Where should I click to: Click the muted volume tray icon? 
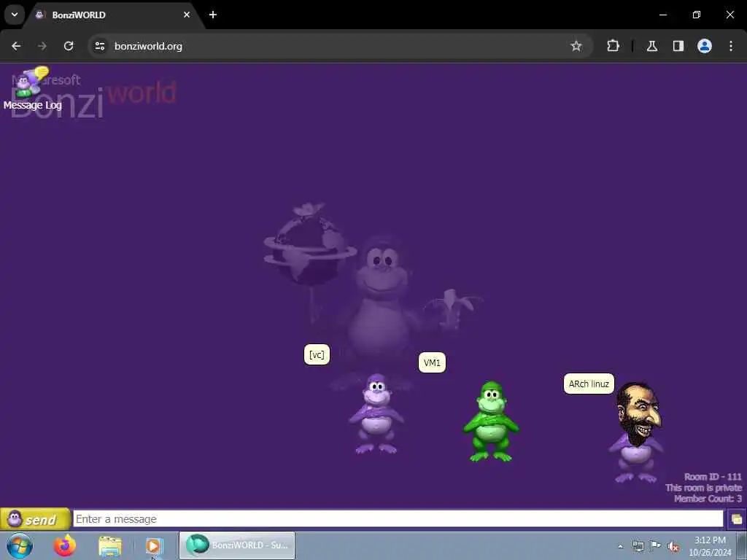pyautogui.click(x=673, y=547)
